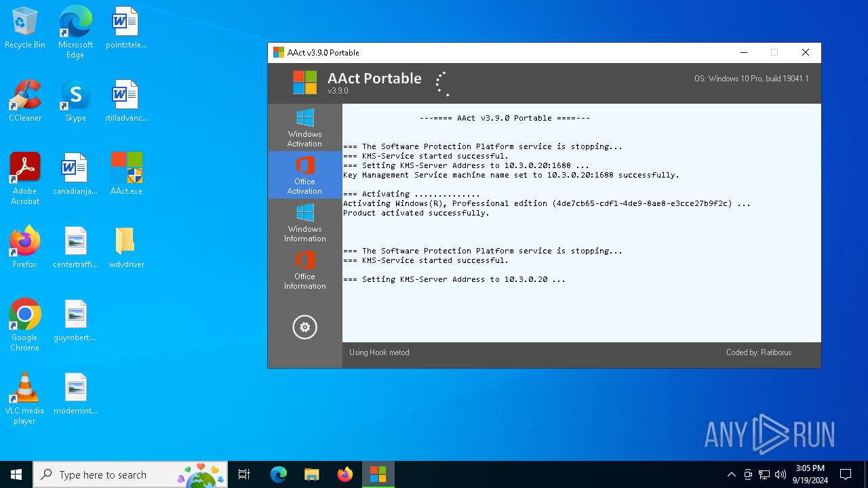Click the AAct v3.9.0 Portable log header line
The image size is (868, 488).
pyautogui.click(x=505, y=118)
